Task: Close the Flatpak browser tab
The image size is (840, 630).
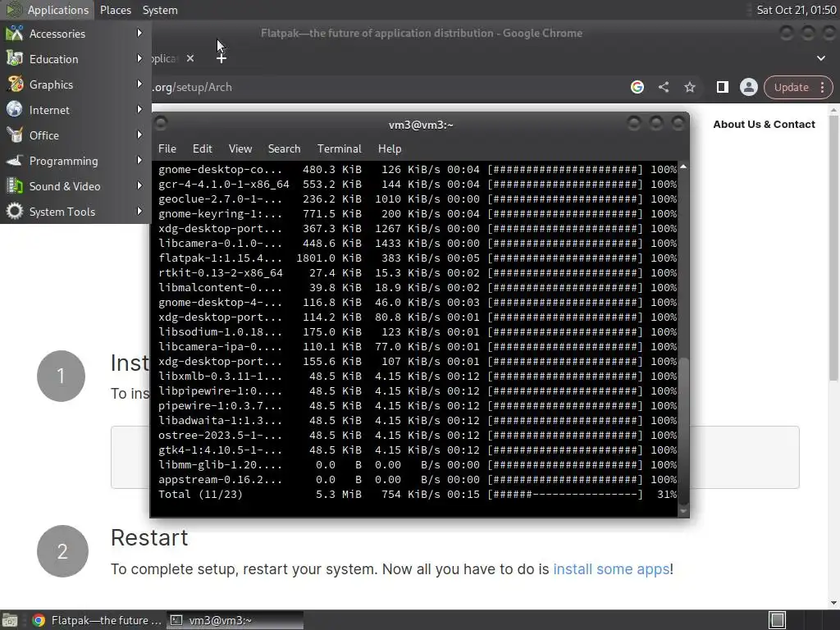Action: click(x=190, y=58)
